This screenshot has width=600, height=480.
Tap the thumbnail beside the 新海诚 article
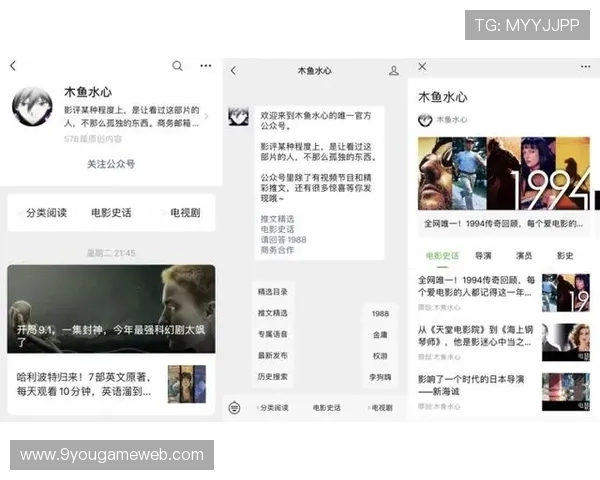[566, 392]
